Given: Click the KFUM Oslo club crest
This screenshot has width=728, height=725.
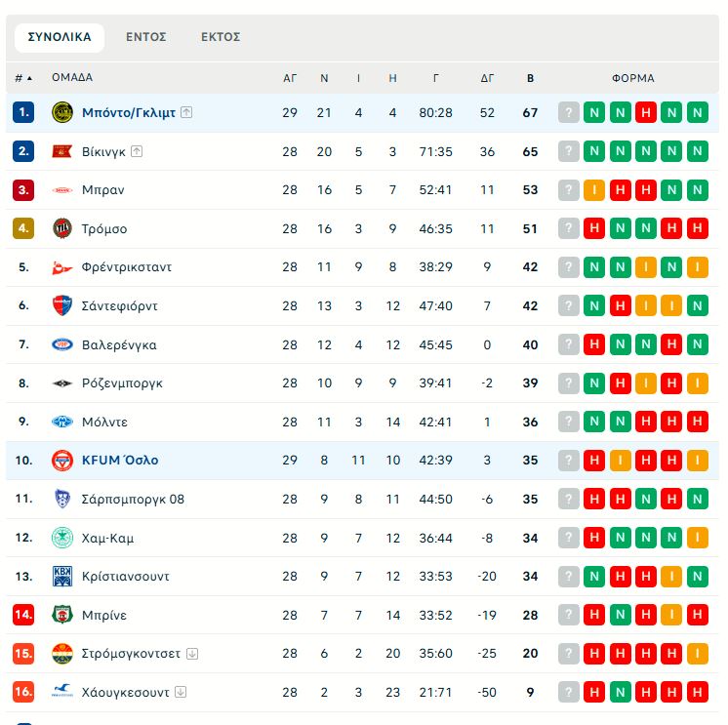Looking at the screenshot, I should 62,461.
